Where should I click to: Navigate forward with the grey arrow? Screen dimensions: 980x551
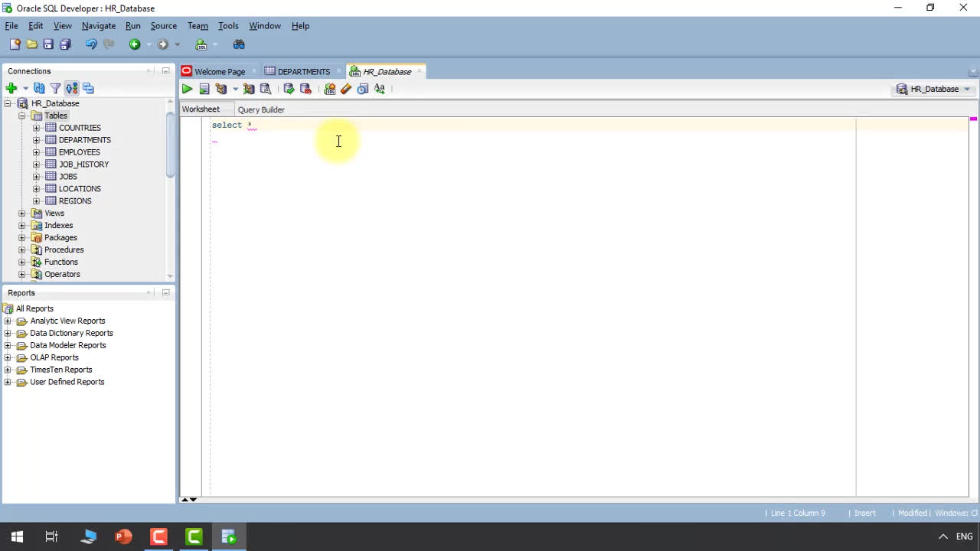pos(162,44)
